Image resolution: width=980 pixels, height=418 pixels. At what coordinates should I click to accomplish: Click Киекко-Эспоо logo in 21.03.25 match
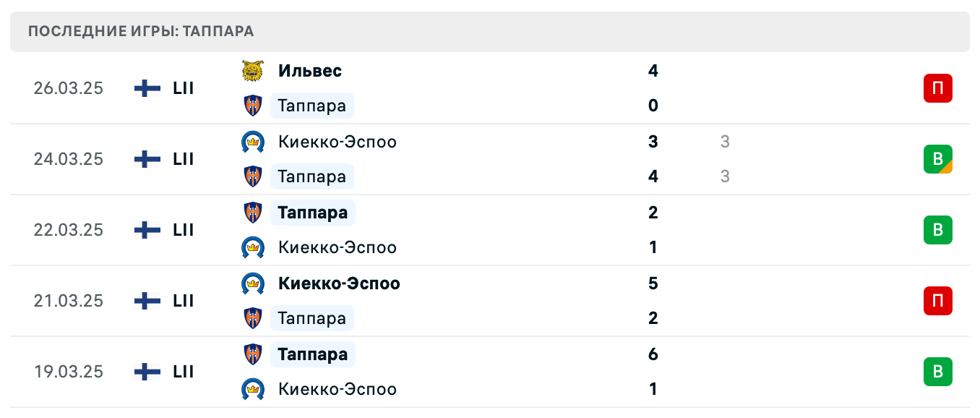click(x=253, y=283)
